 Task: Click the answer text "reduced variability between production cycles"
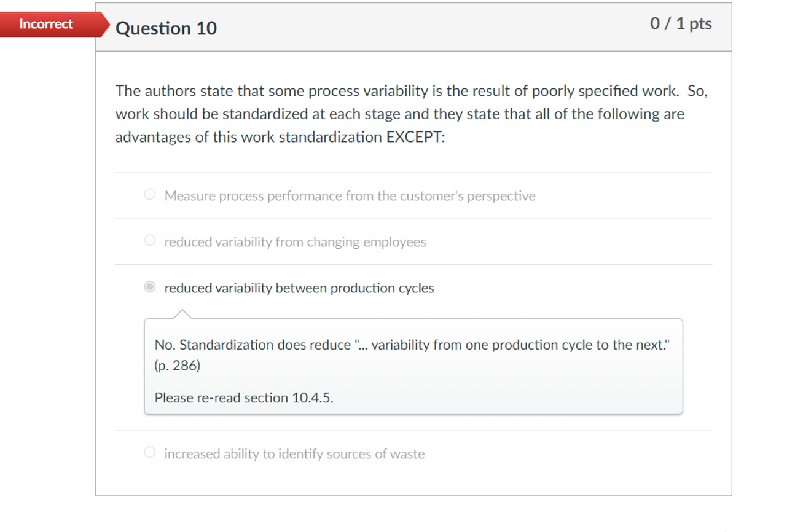coord(299,288)
